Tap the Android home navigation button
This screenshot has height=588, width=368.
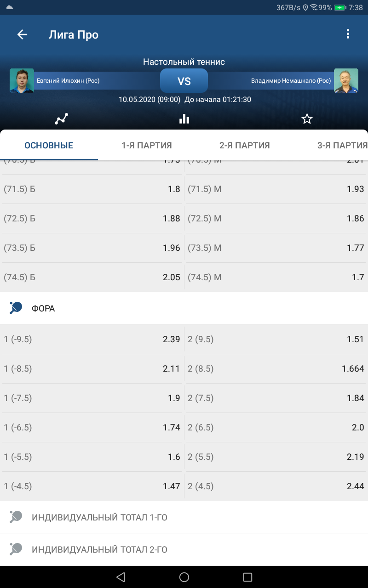pyautogui.click(x=184, y=577)
